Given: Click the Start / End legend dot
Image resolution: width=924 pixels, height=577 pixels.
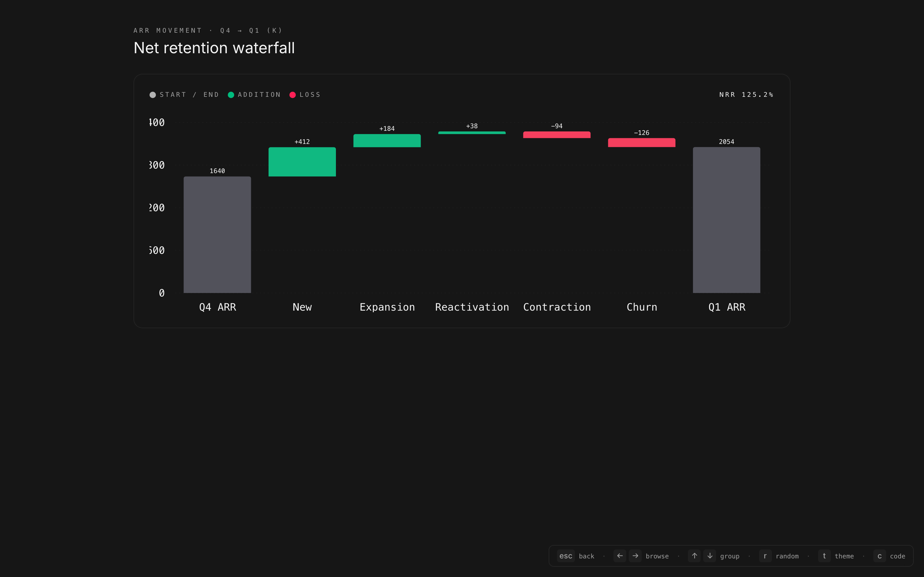Looking at the screenshot, I should pos(153,95).
